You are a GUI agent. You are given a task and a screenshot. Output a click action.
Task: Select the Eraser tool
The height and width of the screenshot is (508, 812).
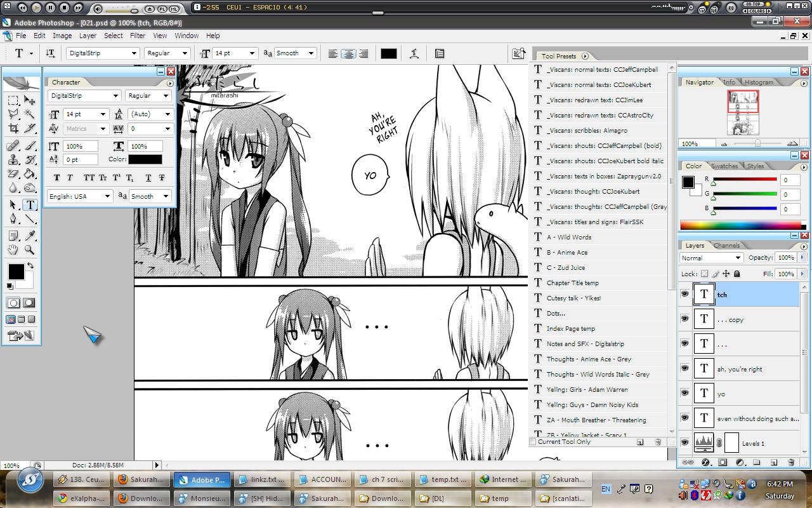pyautogui.click(x=13, y=174)
